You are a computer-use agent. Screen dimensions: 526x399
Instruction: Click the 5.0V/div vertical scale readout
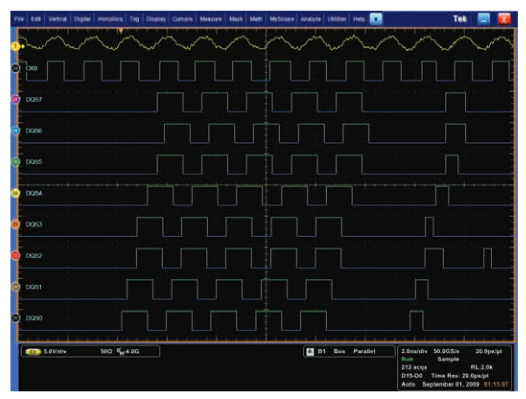pos(55,352)
